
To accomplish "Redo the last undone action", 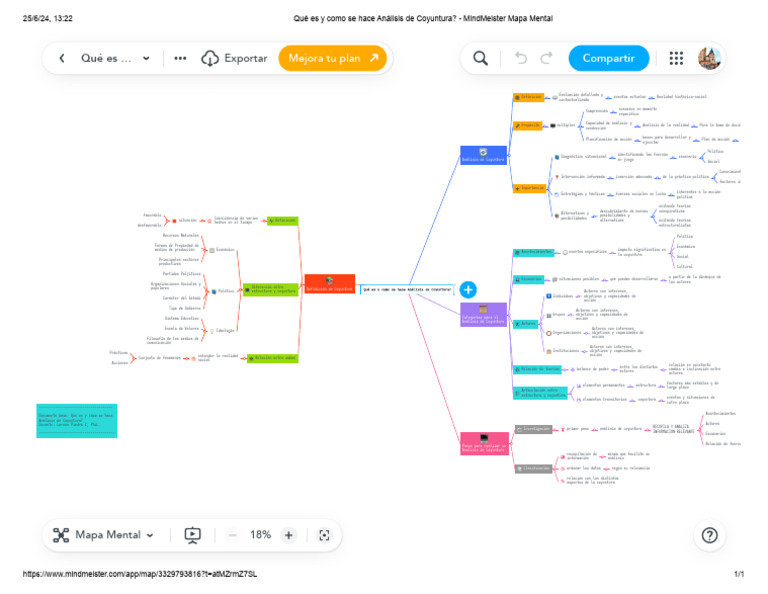I will [546, 58].
